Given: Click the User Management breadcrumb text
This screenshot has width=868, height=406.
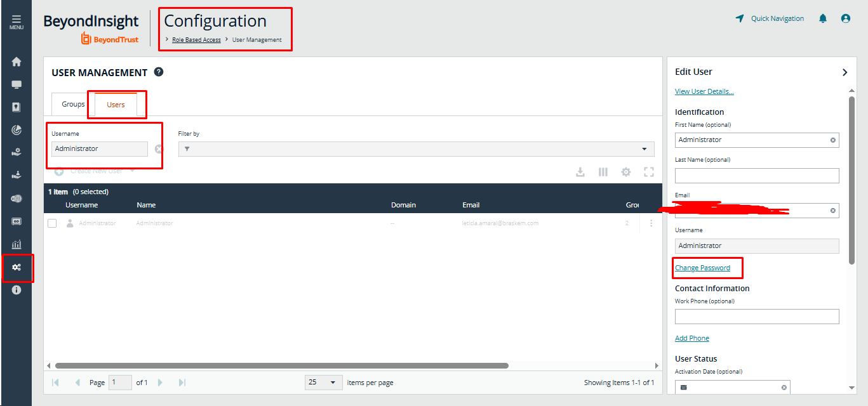Looking at the screenshot, I should (x=257, y=40).
